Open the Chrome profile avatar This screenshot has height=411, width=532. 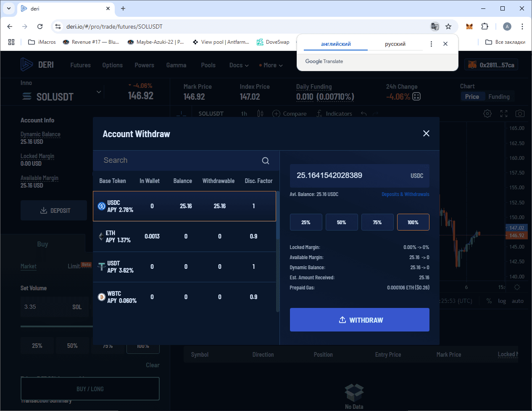(507, 27)
